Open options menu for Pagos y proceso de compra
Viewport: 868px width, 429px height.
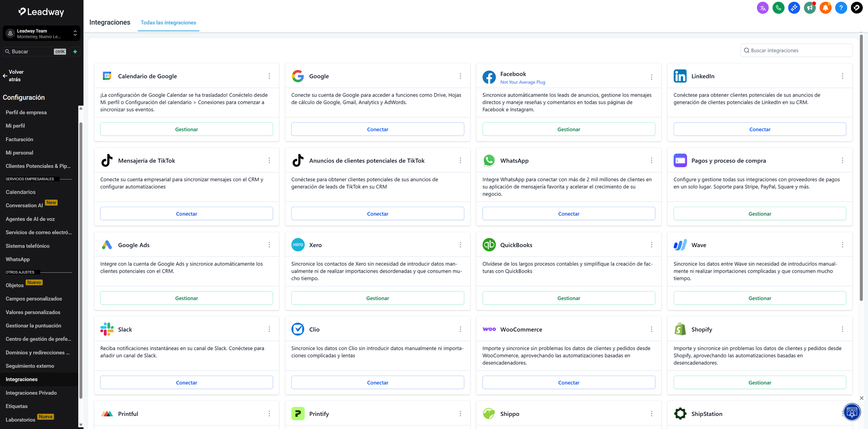(x=842, y=161)
